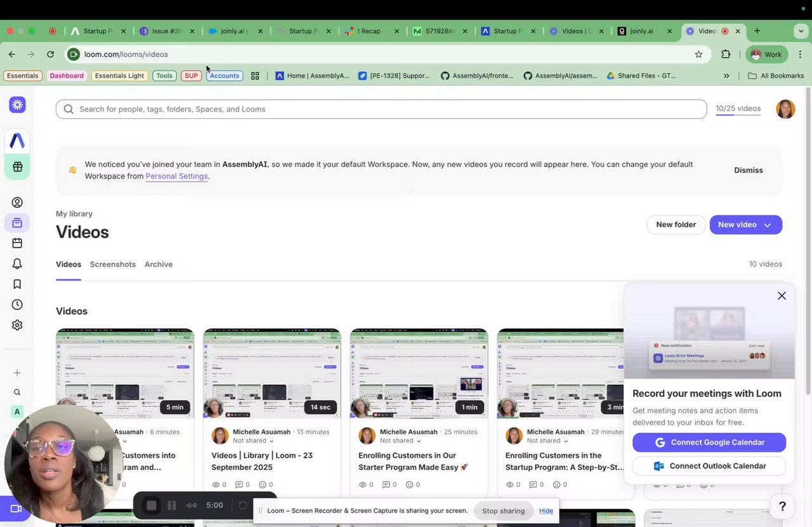Switch to the 571928 browser tab
The width and height of the screenshot is (812, 527).
(440, 31)
